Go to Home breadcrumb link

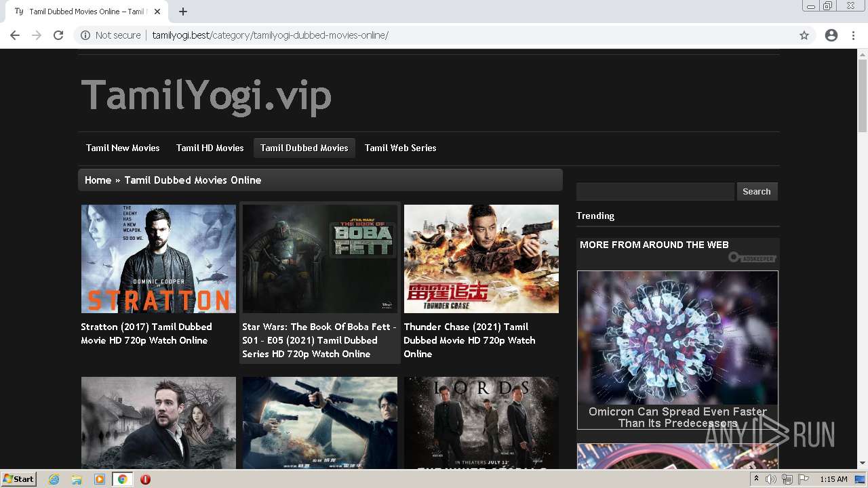[98, 180]
